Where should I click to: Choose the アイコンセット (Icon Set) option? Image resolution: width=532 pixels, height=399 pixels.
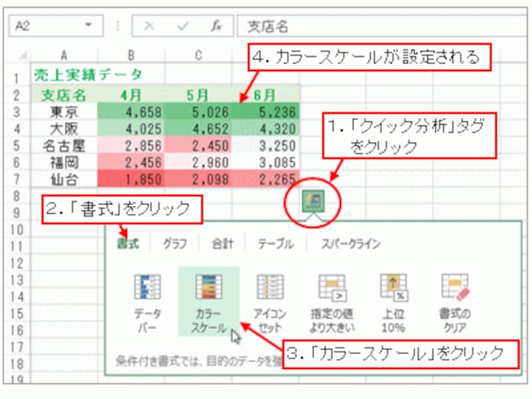270,303
